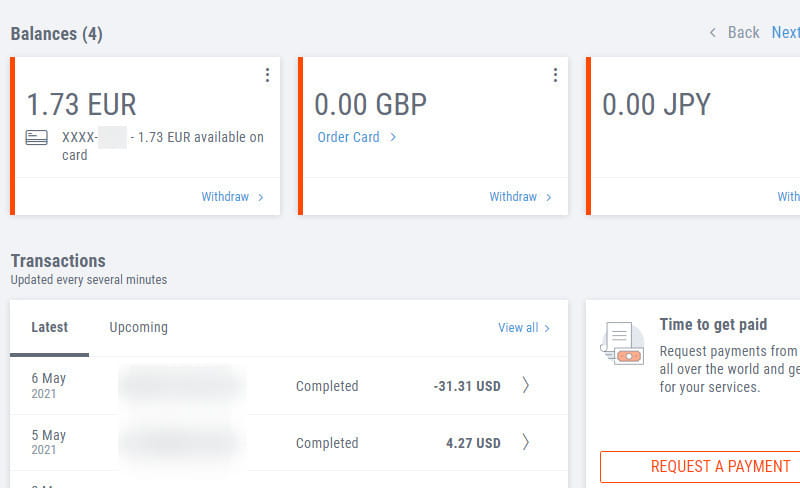The image size is (800, 488).
Task: Expand the 4.27 USD transaction details
Action: (526, 443)
